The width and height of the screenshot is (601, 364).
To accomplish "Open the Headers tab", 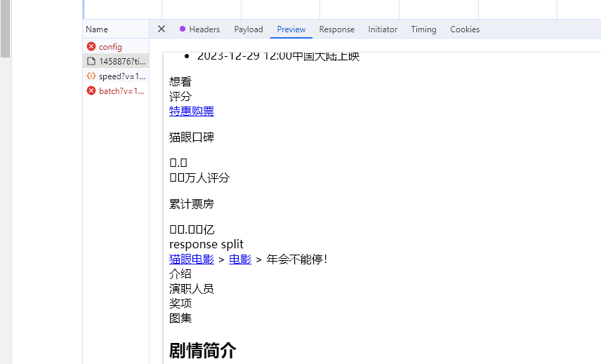I will tap(204, 29).
